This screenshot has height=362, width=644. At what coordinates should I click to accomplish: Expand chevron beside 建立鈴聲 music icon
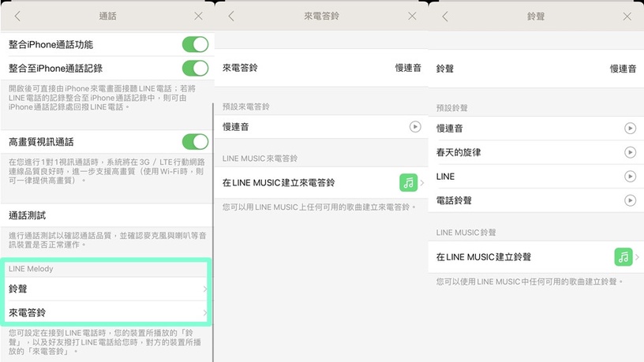tap(638, 257)
